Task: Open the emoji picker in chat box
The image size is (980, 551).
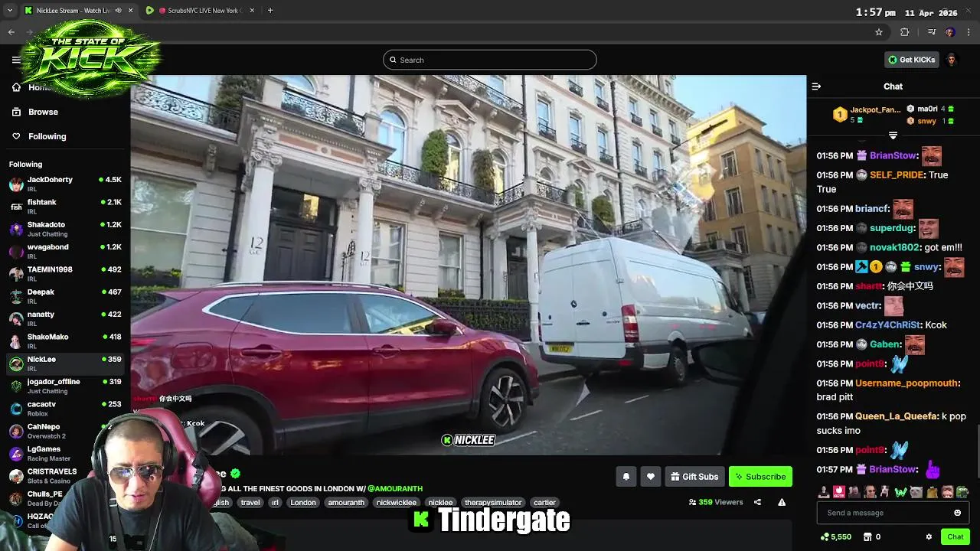Action: pyautogui.click(x=957, y=513)
